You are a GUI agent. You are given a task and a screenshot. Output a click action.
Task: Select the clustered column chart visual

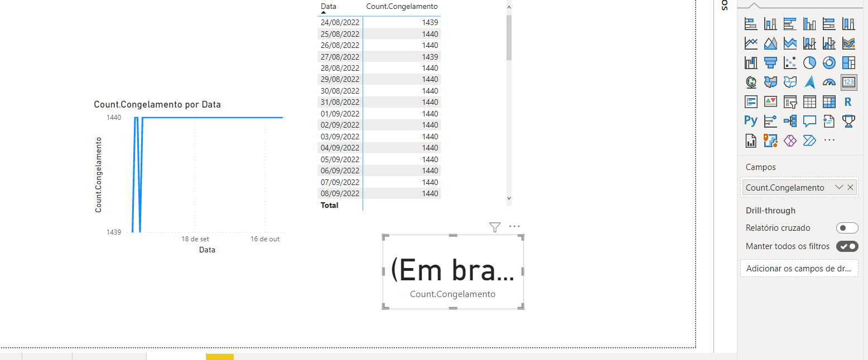[x=809, y=24]
